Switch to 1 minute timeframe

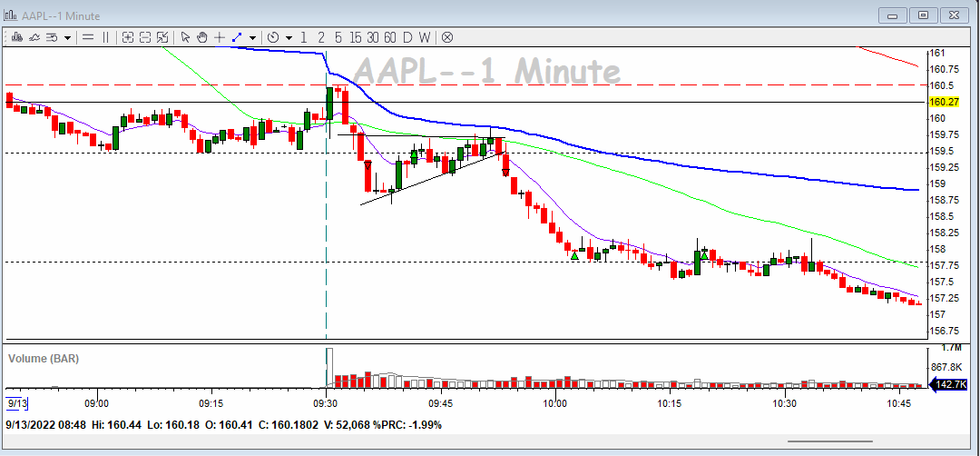click(304, 37)
